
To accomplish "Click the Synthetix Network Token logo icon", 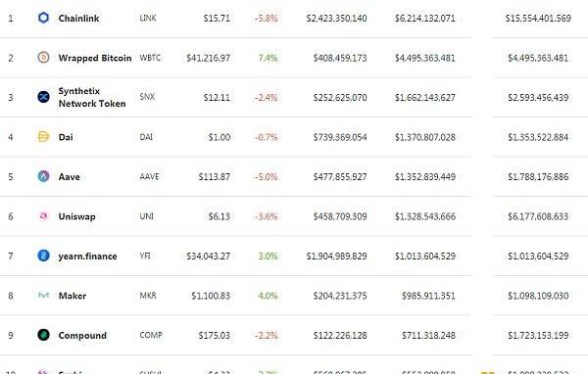I will (43, 97).
